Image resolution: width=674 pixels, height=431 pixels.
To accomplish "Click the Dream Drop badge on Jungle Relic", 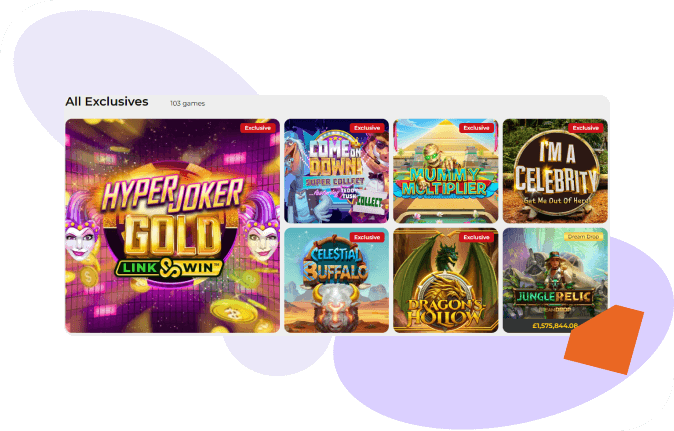I will (583, 237).
